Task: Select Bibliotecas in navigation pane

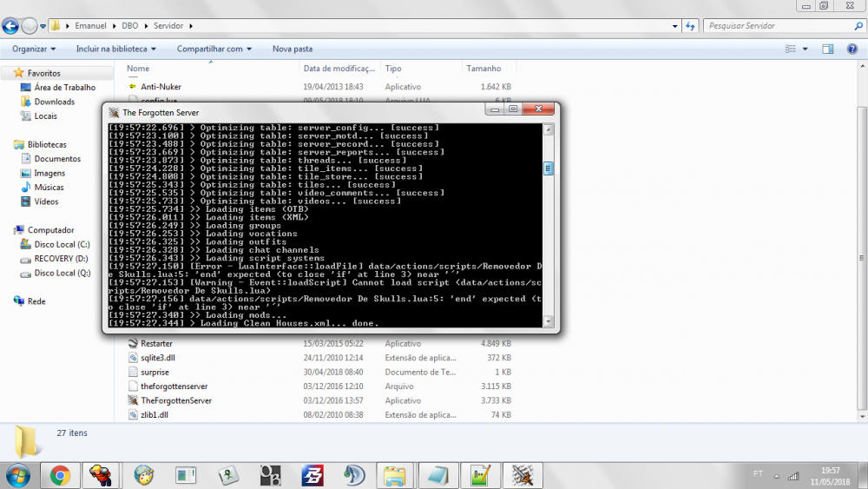Action: coord(47,144)
